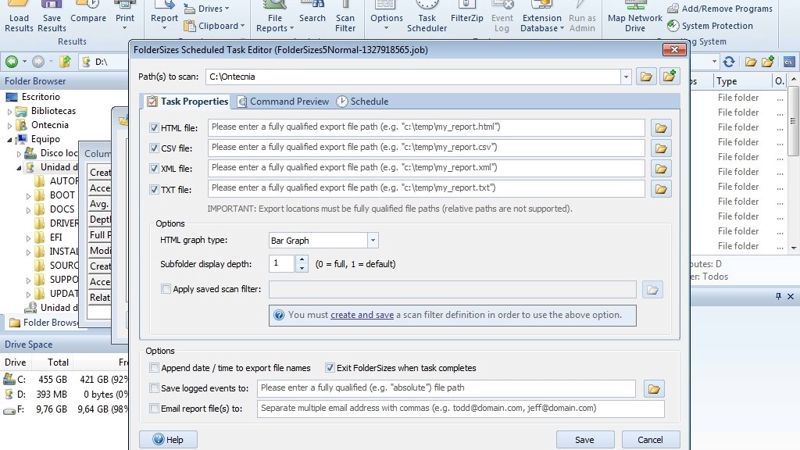Expand the Ontecnia tree node
The width and height of the screenshot is (800, 450).
click(x=10, y=125)
